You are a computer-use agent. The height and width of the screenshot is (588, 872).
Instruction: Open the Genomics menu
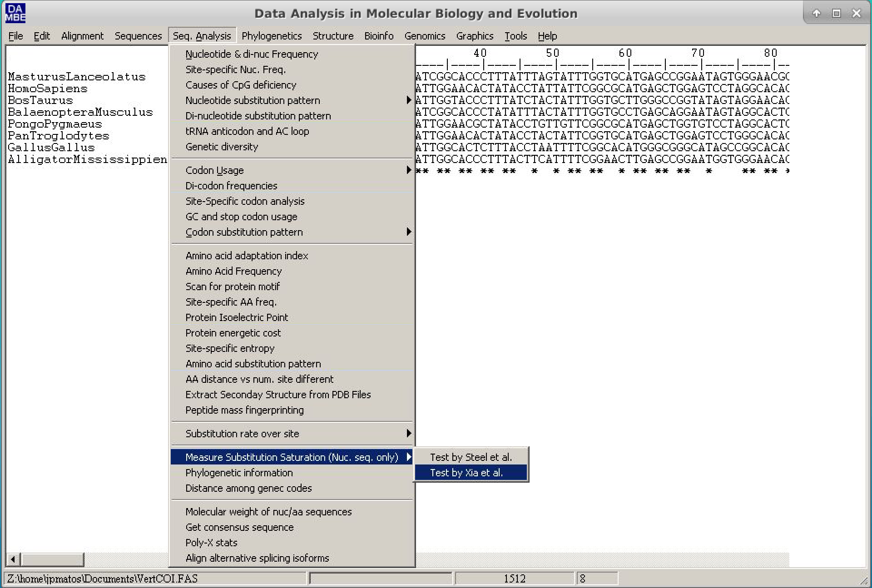pos(425,36)
